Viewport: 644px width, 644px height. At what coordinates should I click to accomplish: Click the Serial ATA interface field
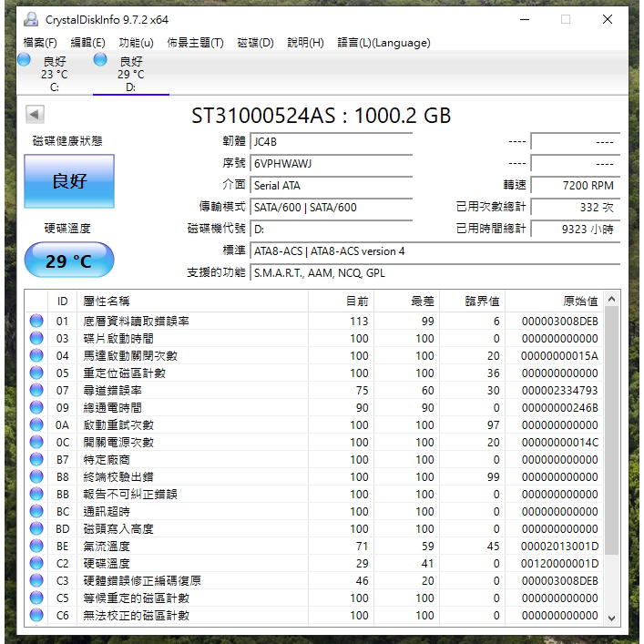click(331, 185)
